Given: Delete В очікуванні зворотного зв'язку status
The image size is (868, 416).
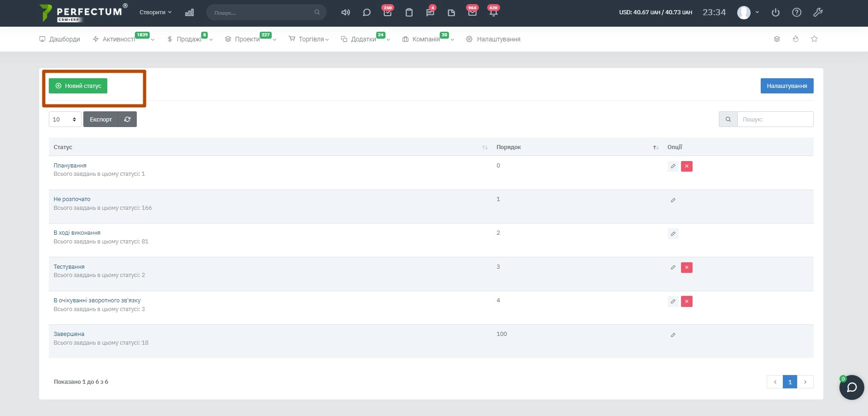Looking at the screenshot, I should [687, 301].
